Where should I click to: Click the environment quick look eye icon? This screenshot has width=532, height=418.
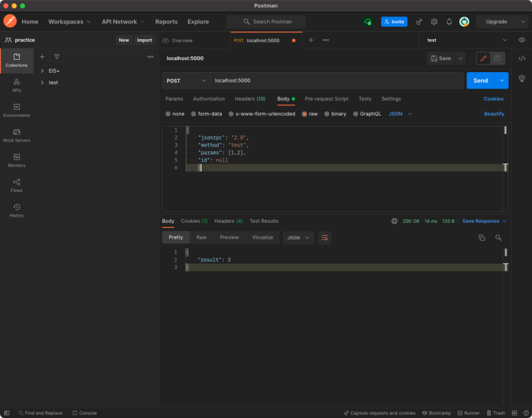[x=522, y=40]
